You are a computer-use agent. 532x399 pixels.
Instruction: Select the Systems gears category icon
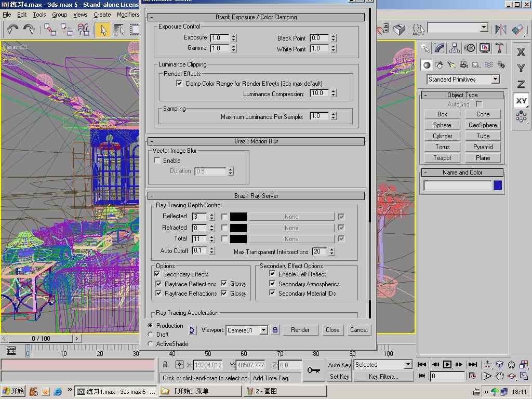[x=501, y=65]
